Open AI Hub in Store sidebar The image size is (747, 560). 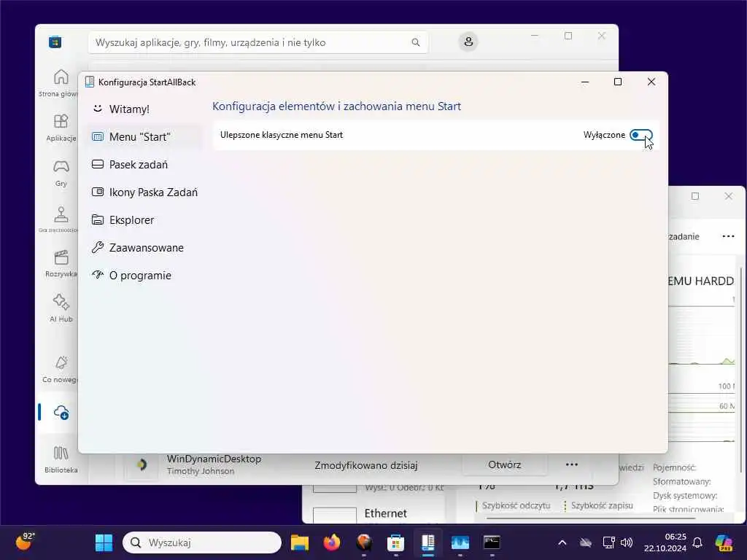[61, 308]
